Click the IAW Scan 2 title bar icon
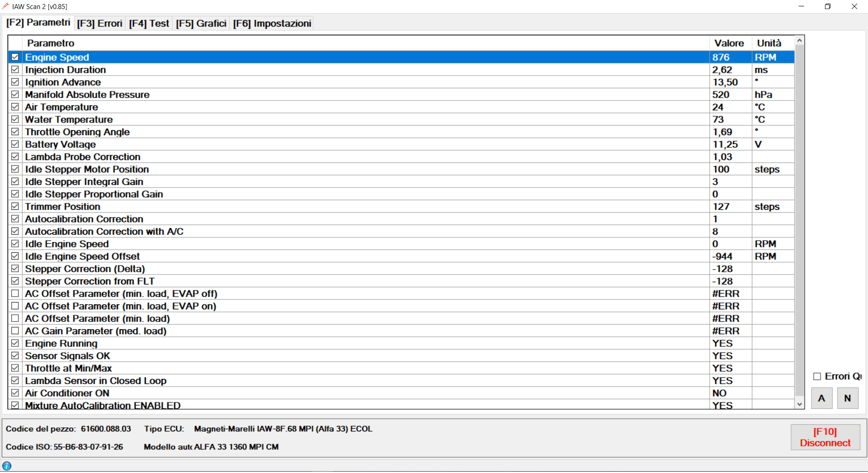The width and height of the screenshot is (868, 473). point(5,6)
